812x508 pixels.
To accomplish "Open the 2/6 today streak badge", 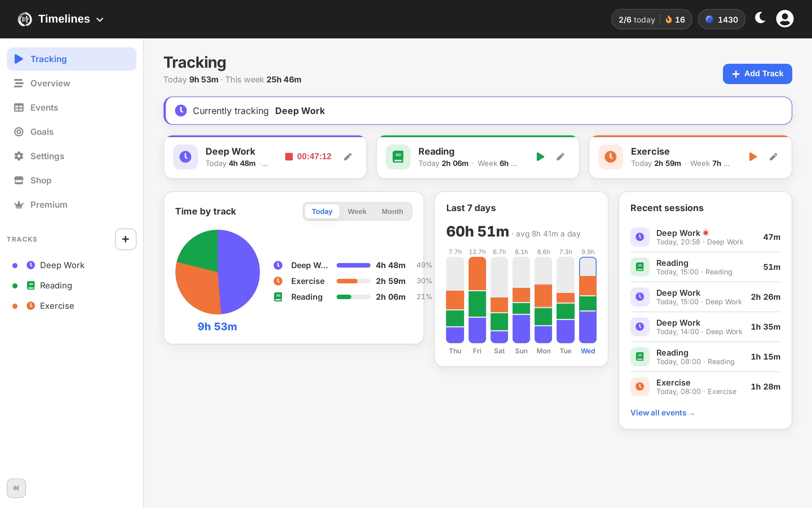I will [x=651, y=19].
